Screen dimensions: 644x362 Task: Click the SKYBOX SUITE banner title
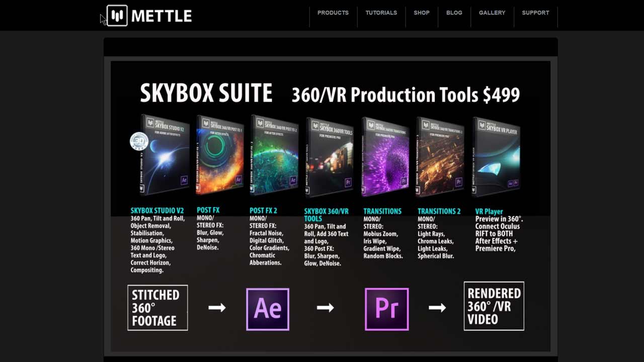[x=206, y=94]
